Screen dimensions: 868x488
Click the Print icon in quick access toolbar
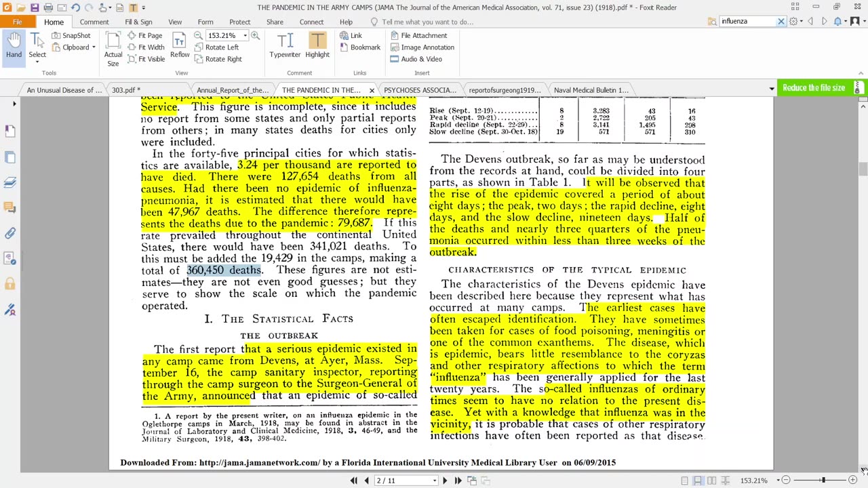48,7
